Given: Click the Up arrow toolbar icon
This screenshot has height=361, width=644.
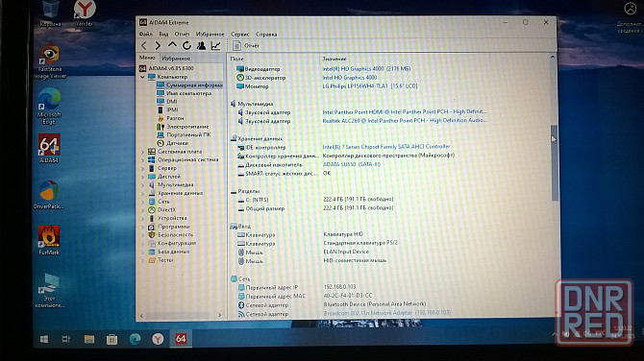Looking at the screenshot, I should click(x=172, y=45).
